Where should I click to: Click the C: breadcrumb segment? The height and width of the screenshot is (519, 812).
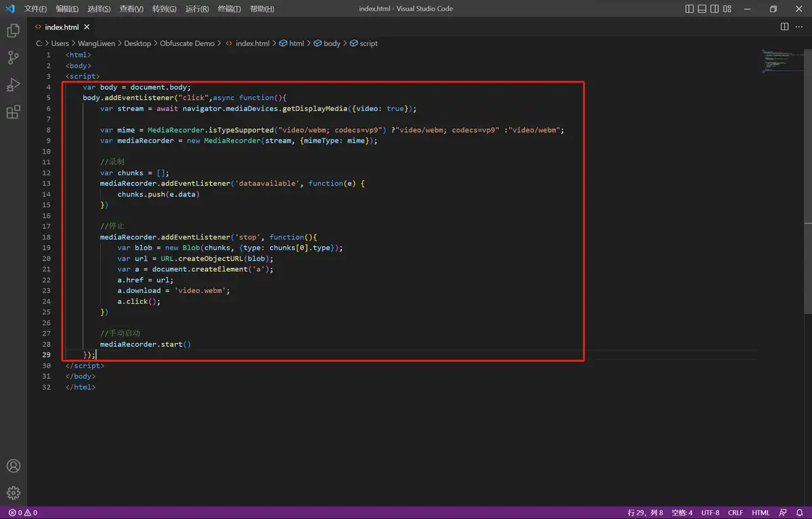pos(39,43)
